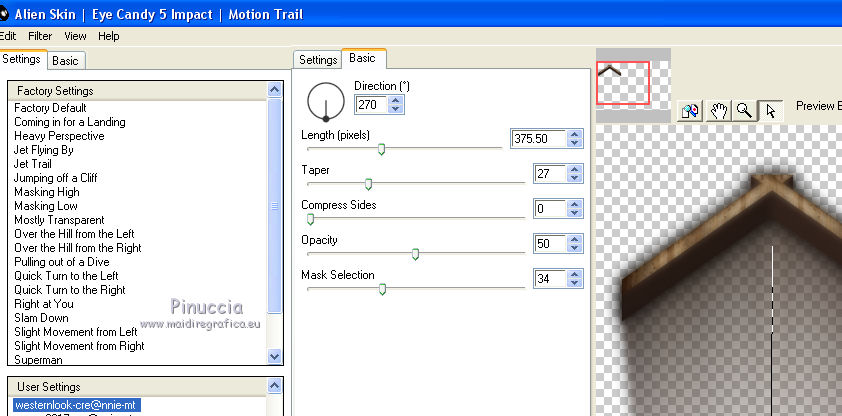
Task: Click the Compress Sides input field
Action: coord(550,209)
